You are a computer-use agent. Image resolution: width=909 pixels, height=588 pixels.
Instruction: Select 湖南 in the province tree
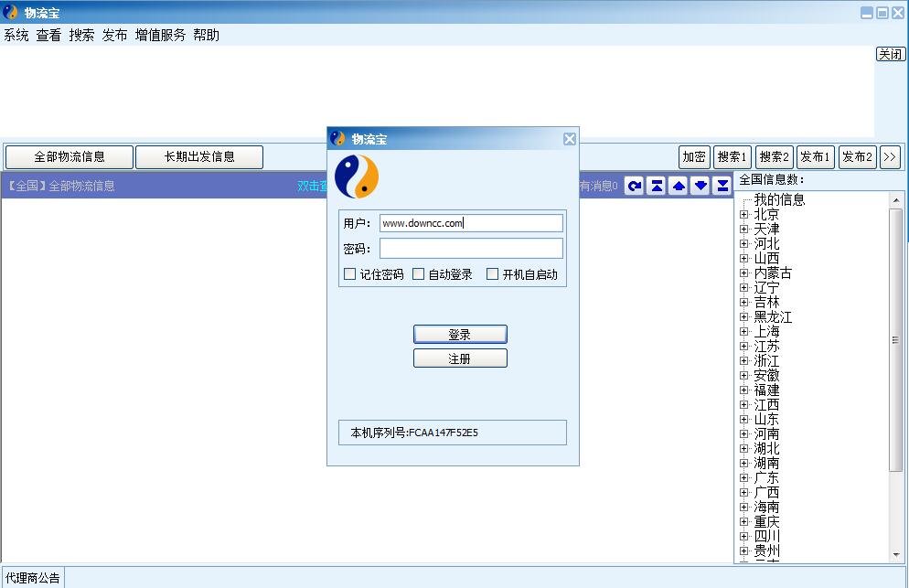[x=766, y=464]
